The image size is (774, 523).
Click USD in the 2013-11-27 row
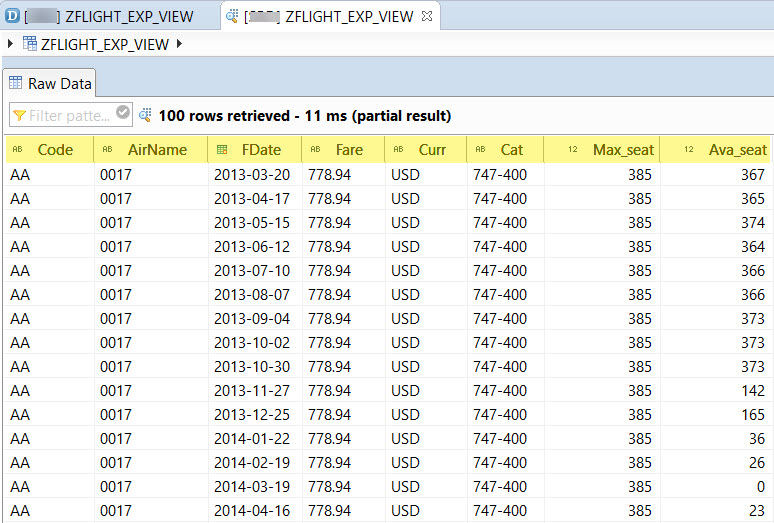pos(405,391)
